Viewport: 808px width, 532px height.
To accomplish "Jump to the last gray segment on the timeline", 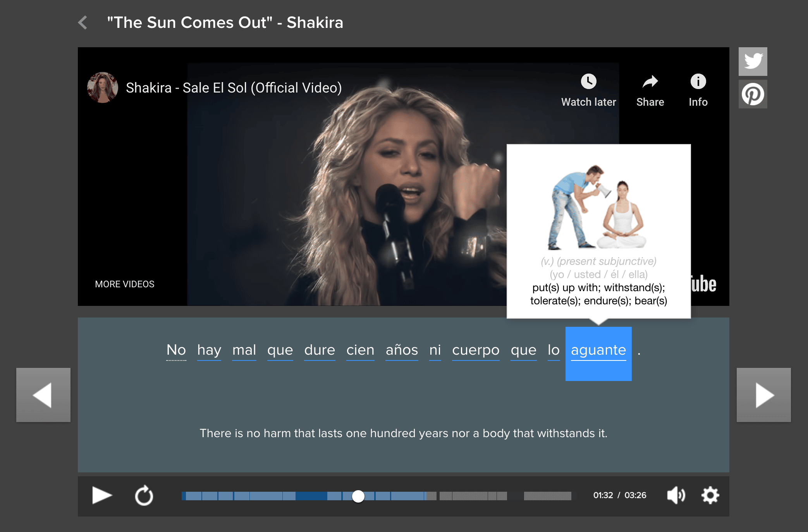I will 547,496.
